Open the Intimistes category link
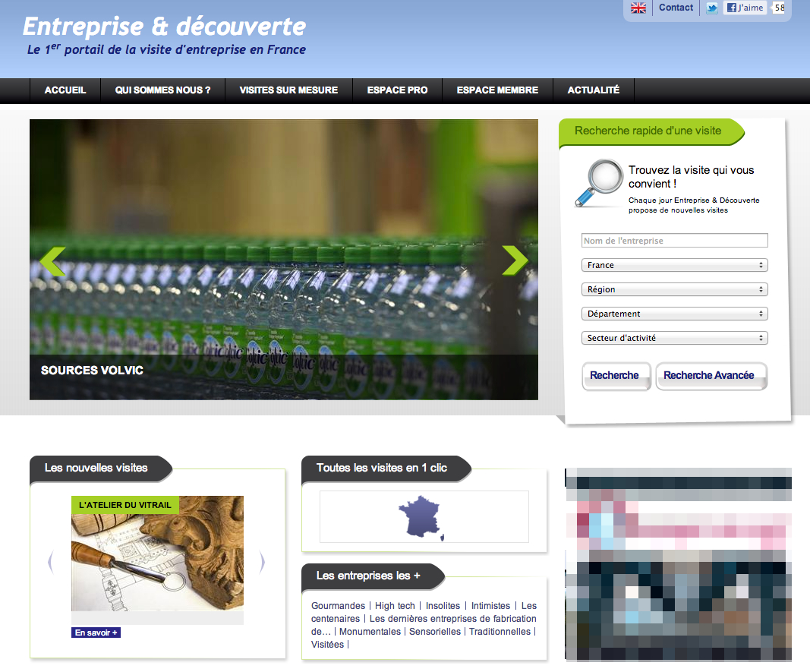 (x=490, y=606)
